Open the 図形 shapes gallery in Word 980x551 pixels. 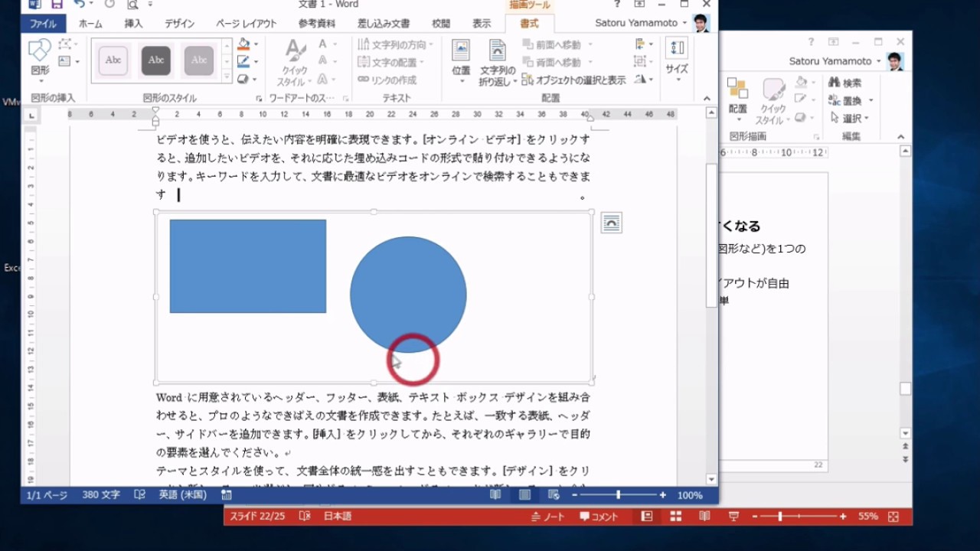click(40, 57)
